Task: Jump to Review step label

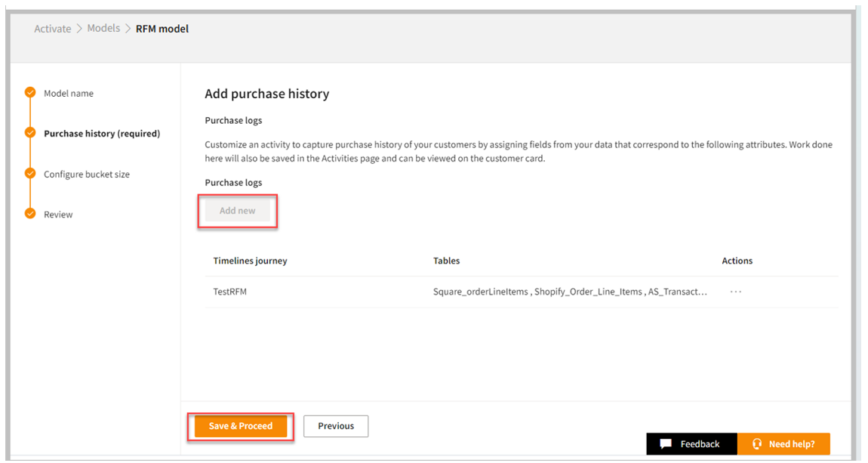Action: coord(58,215)
